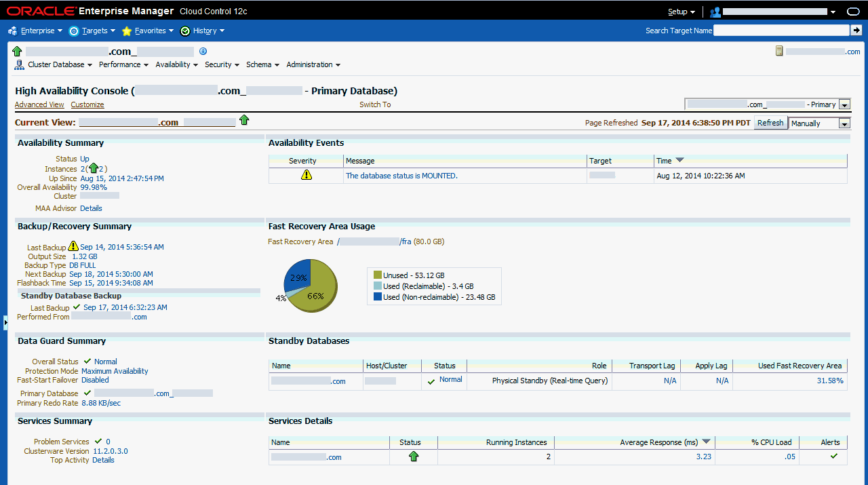Open Top Activity Details link

pos(103,460)
